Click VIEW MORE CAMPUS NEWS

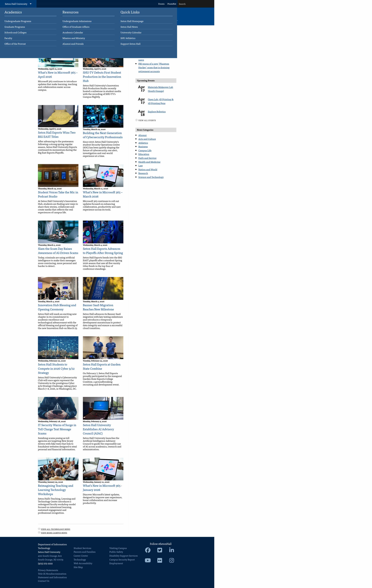click(54, 533)
